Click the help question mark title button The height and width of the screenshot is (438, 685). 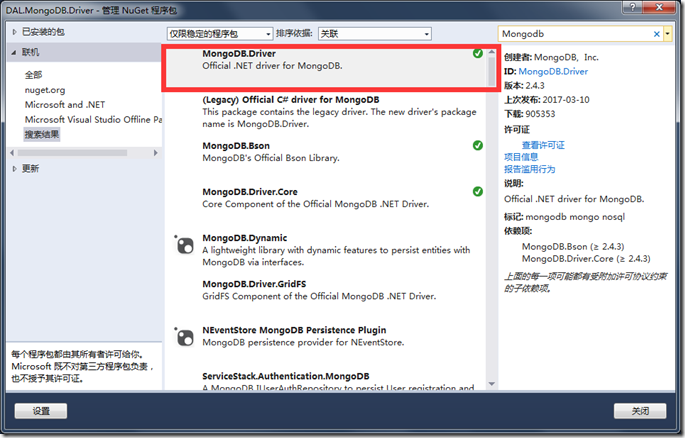click(x=632, y=7)
